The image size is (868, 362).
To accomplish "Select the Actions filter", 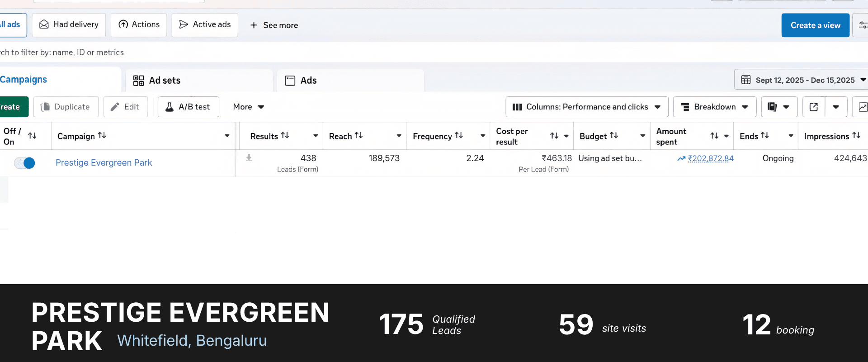I will [139, 25].
